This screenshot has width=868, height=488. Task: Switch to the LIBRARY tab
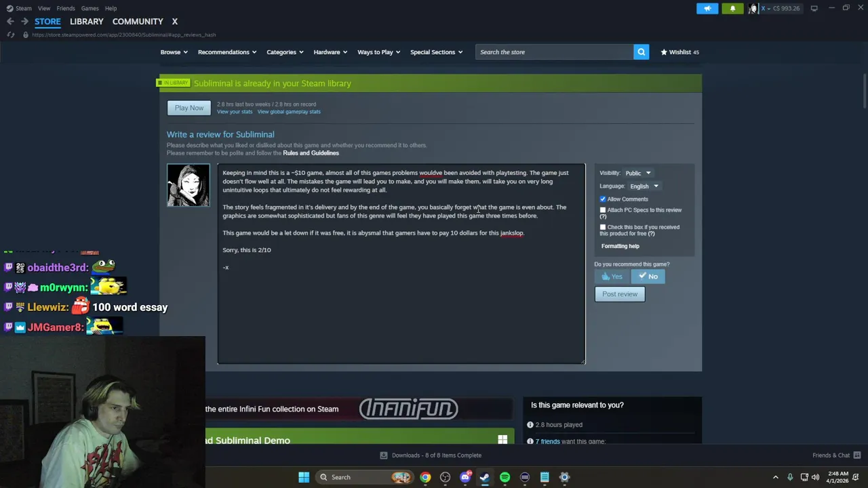point(86,22)
